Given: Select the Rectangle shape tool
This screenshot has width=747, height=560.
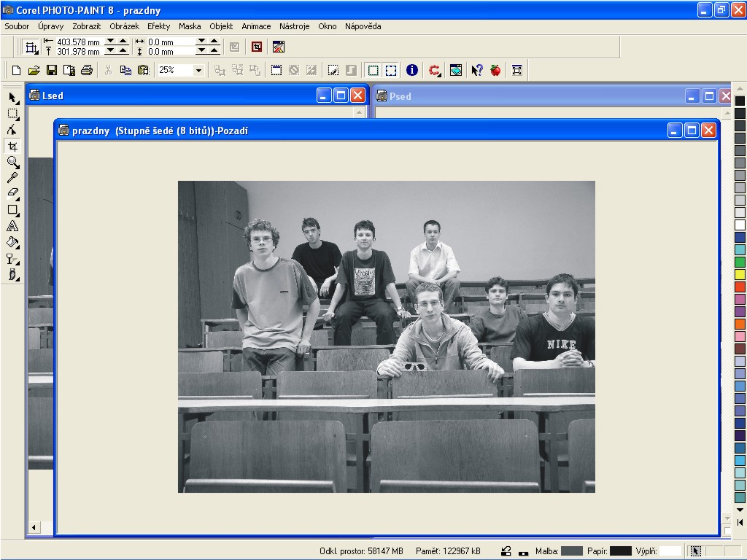Looking at the screenshot, I should (12, 209).
